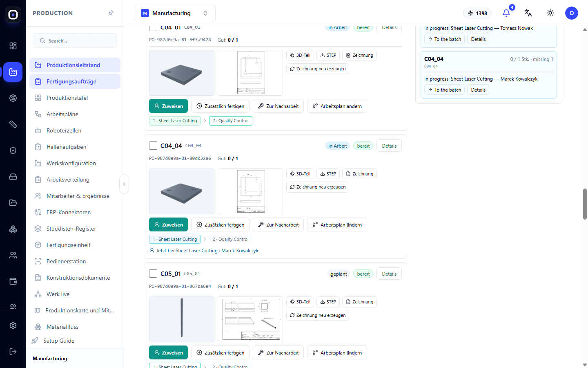Click Zusätzlich fertigen for C04_04
The height and width of the screenshot is (368, 588).
pos(220,224)
